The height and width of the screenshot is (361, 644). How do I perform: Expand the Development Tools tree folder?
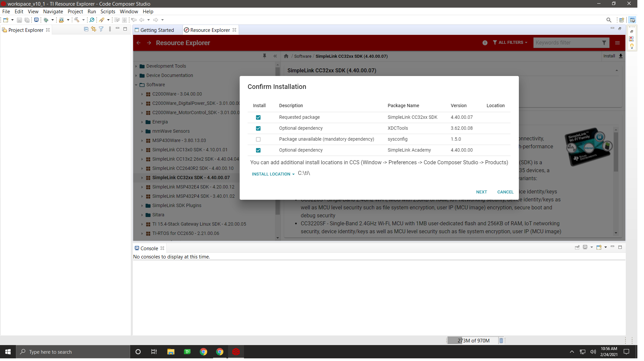point(136,66)
